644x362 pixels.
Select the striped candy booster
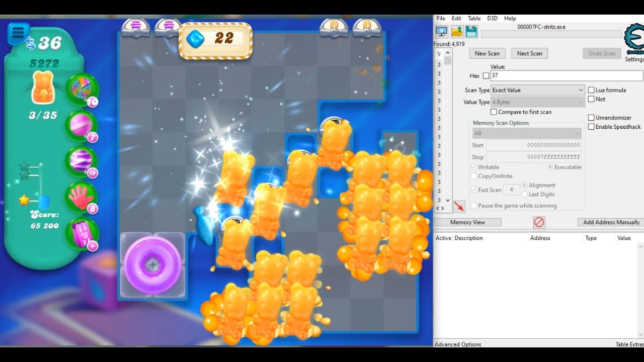click(81, 161)
